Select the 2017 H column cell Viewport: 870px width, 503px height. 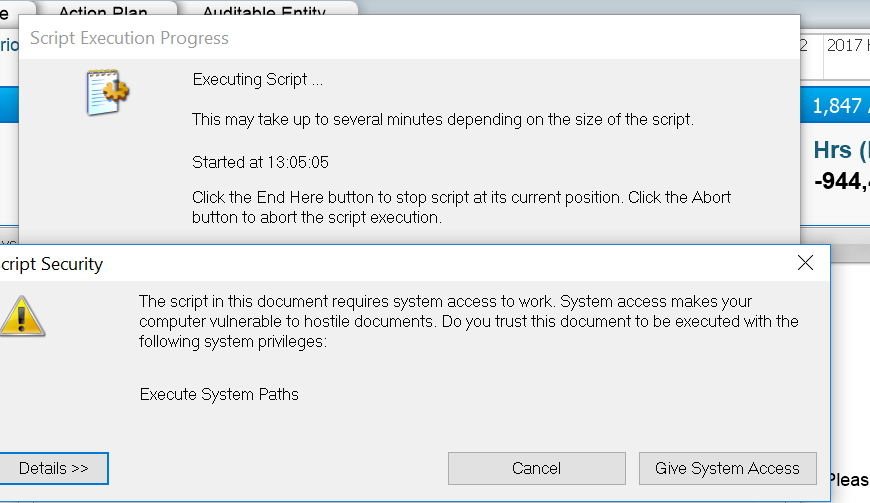(846, 46)
